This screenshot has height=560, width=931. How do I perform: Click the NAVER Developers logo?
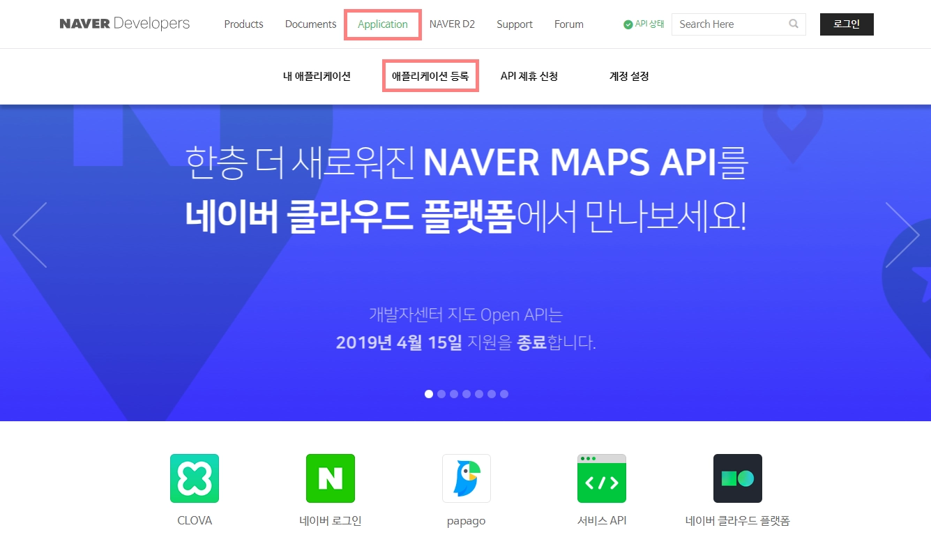tap(125, 24)
